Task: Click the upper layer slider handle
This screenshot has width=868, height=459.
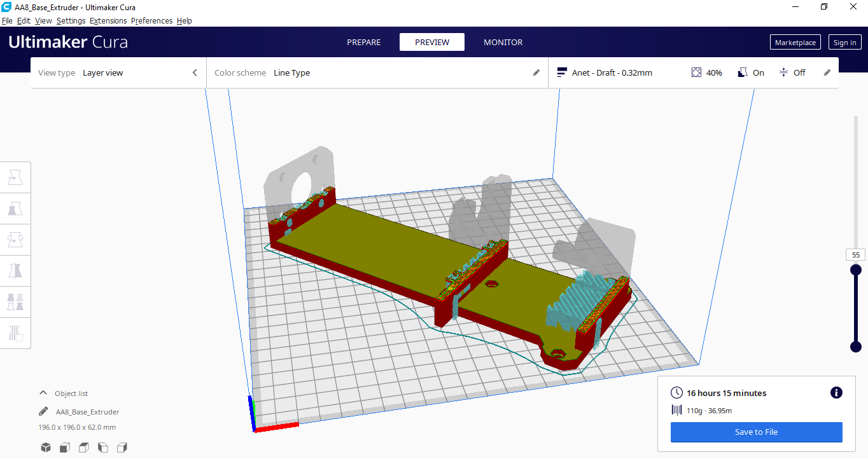Action: [856, 270]
